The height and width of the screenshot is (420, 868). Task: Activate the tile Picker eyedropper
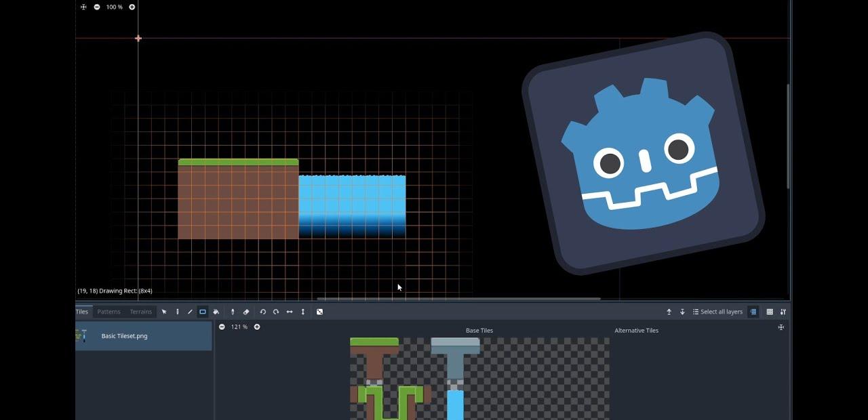233,312
